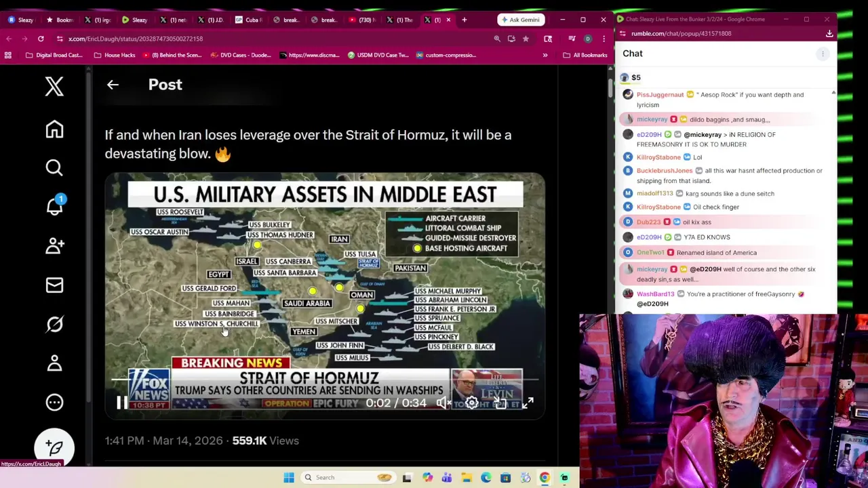Click the Chrome back navigation arrow
The height and width of the screenshot is (488, 868).
click(x=9, y=39)
